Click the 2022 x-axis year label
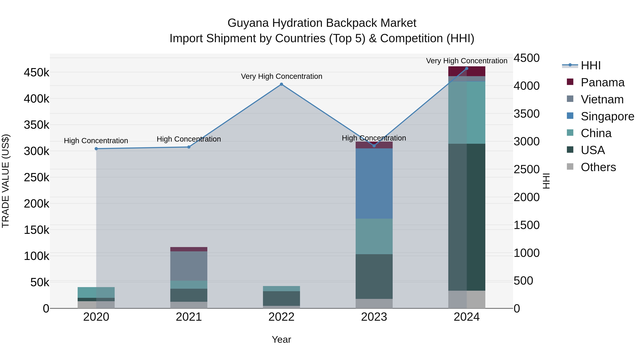Image resolution: width=644 pixels, height=362 pixels. (x=282, y=317)
